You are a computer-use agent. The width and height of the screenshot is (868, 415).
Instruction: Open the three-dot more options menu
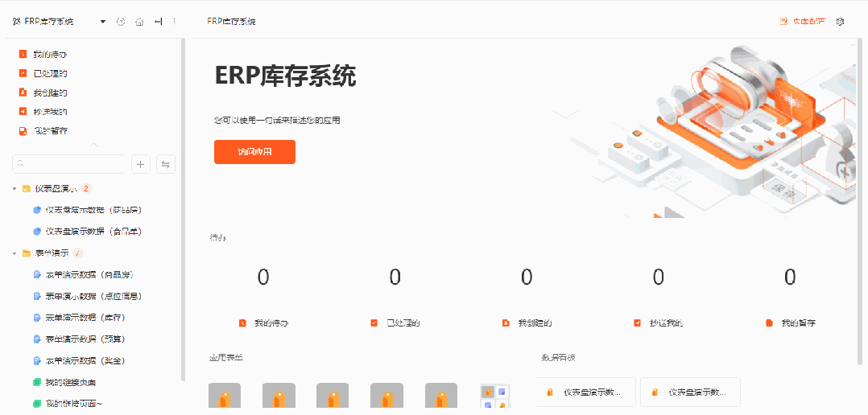175,22
